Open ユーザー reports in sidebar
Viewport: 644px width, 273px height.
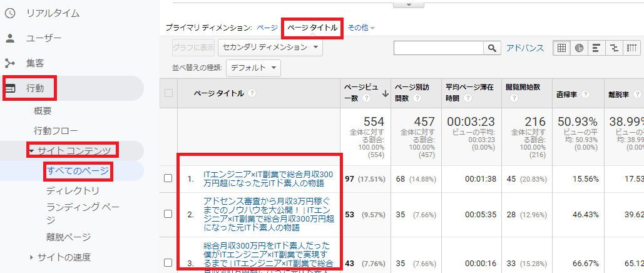click(44, 39)
